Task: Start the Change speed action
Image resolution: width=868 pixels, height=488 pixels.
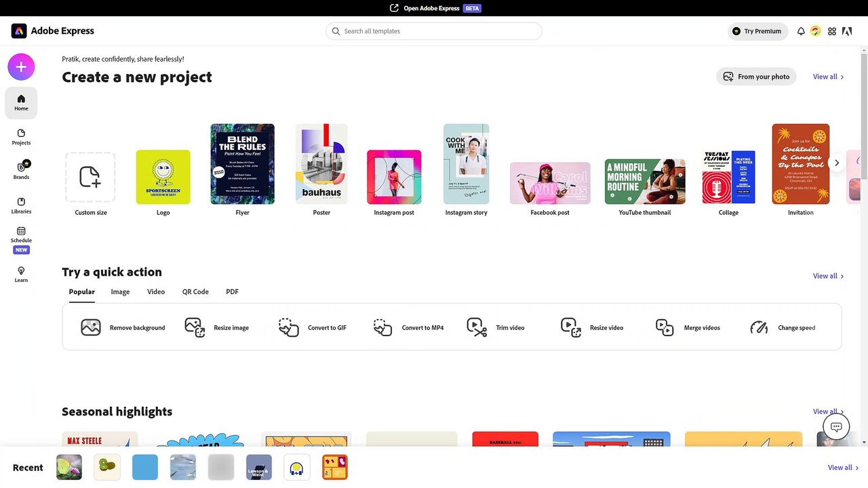Action: [x=783, y=327]
